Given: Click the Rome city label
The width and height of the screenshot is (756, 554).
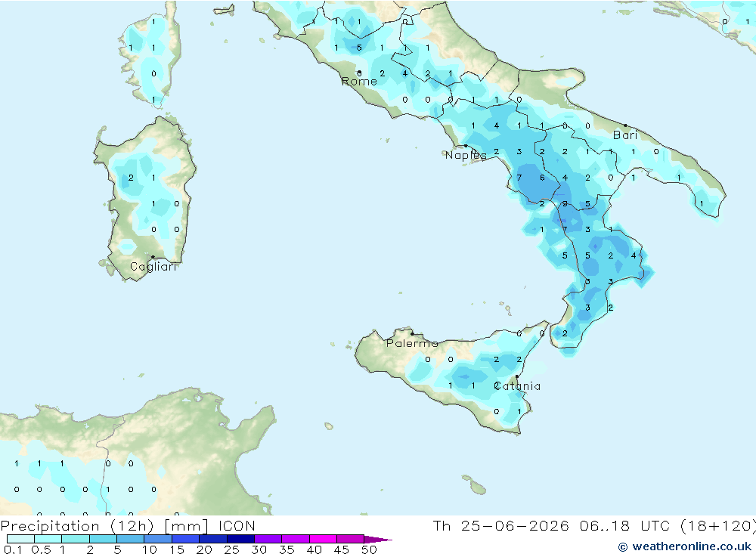Looking at the screenshot, I should pos(359,82).
